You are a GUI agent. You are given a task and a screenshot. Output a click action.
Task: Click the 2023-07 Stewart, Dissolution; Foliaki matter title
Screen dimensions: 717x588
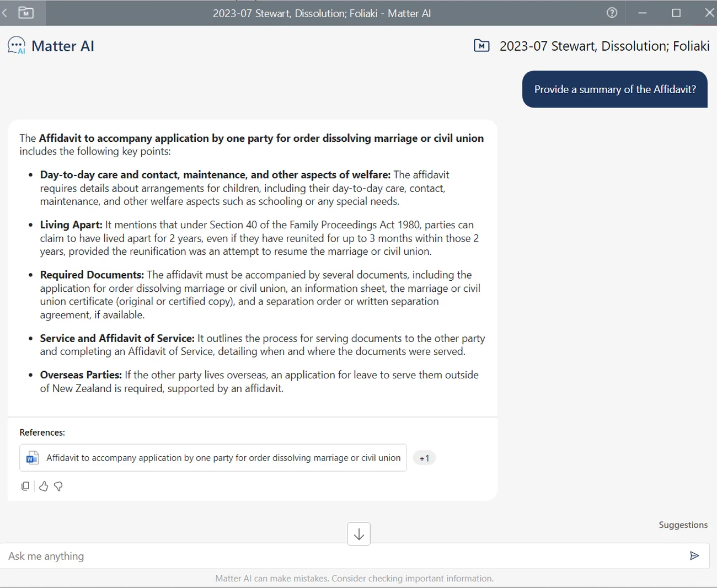604,46
